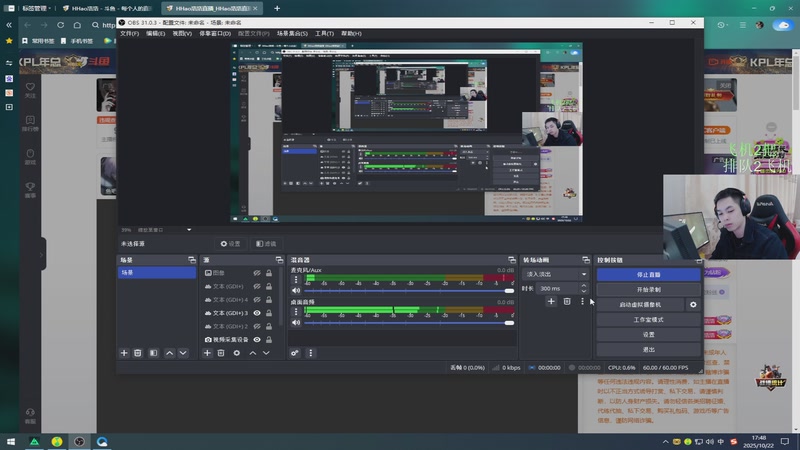Undock the Scenes (场景) panel

pos(192,260)
